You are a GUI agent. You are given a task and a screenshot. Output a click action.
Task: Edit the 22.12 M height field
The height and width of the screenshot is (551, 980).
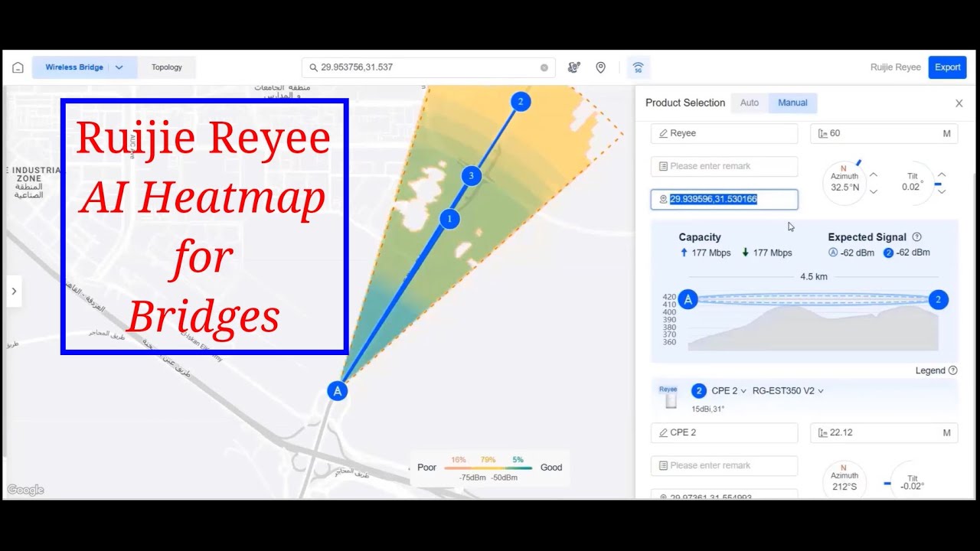tap(884, 432)
